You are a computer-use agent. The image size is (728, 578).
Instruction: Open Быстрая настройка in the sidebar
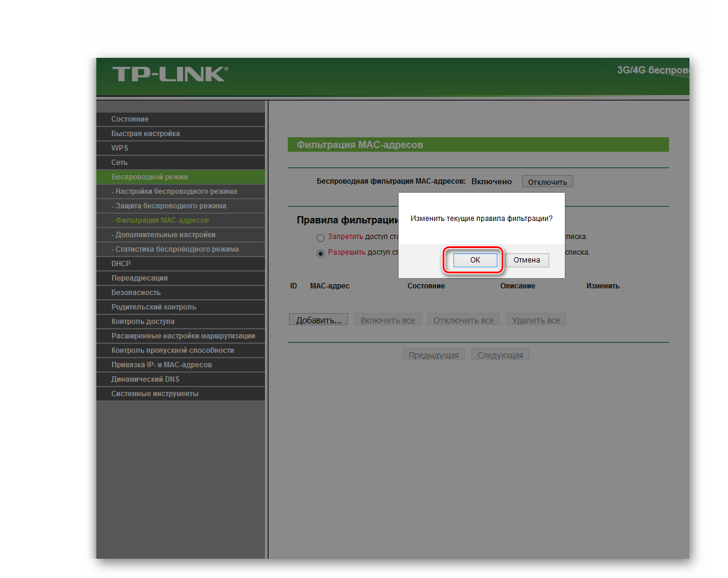(145, 134)
